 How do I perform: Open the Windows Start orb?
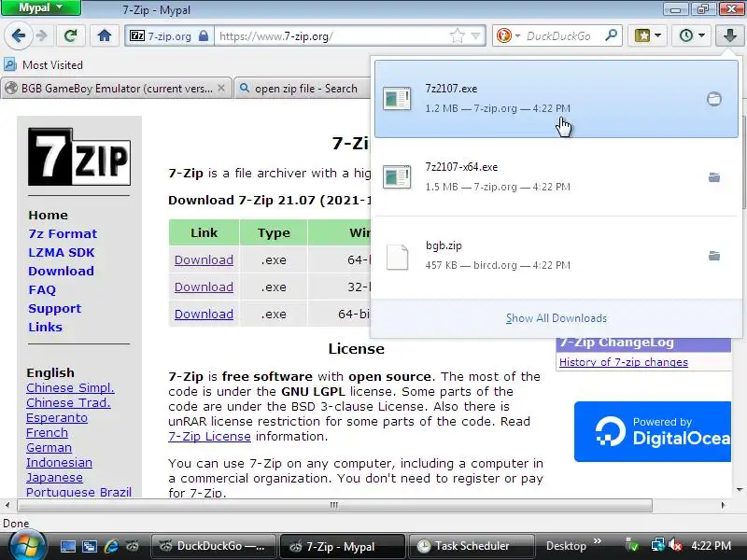[x=28, y=546]
